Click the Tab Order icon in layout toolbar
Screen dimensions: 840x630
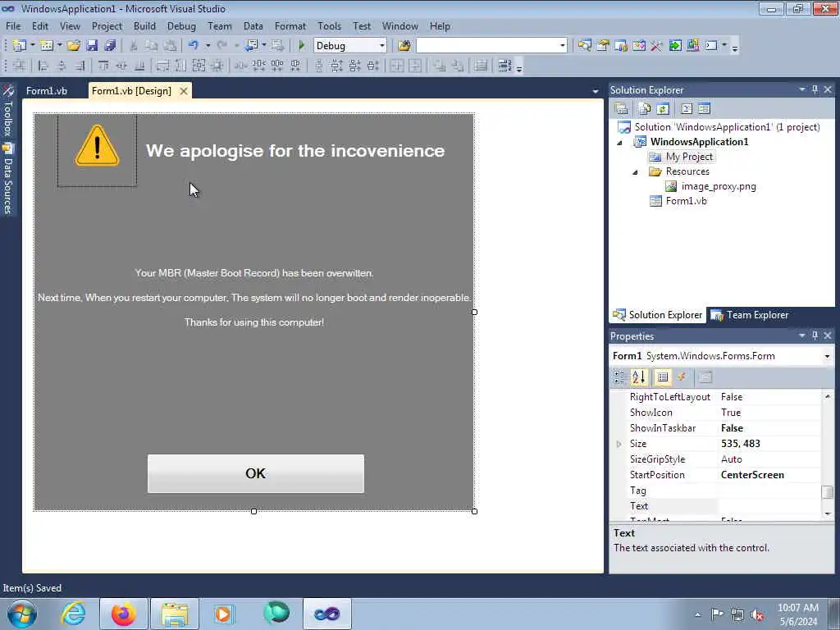504,66
